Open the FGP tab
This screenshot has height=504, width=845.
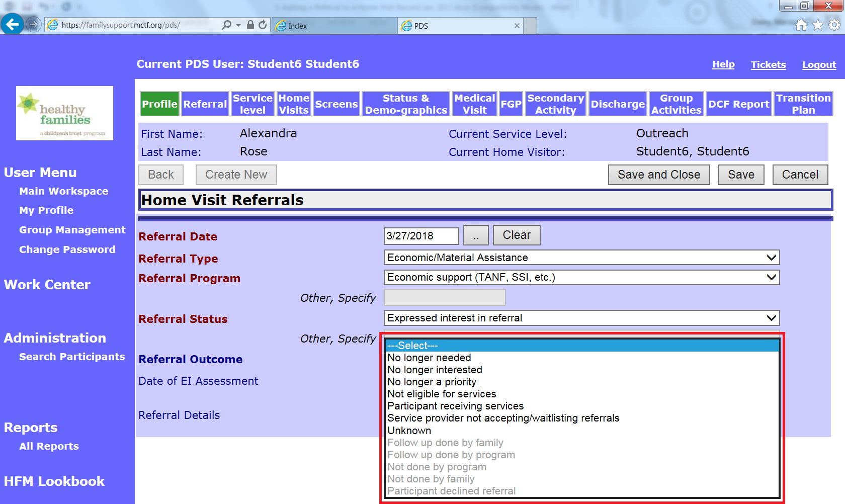pyautogui.click(x=511, y=104)
